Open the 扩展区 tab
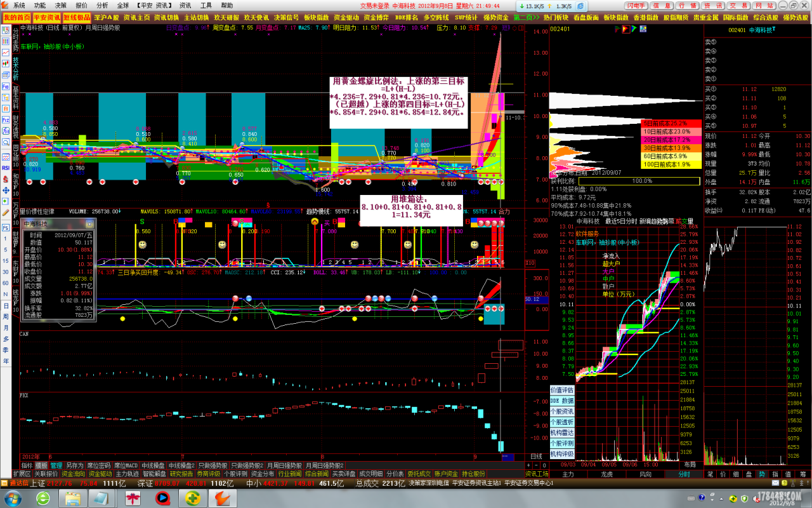This screenshot has height=508, width=812. 22,474
